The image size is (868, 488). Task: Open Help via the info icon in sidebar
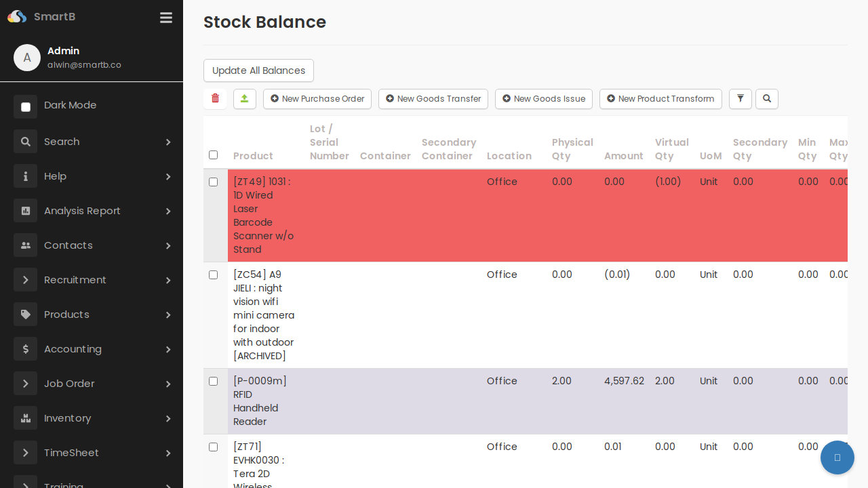pos(25,176)
